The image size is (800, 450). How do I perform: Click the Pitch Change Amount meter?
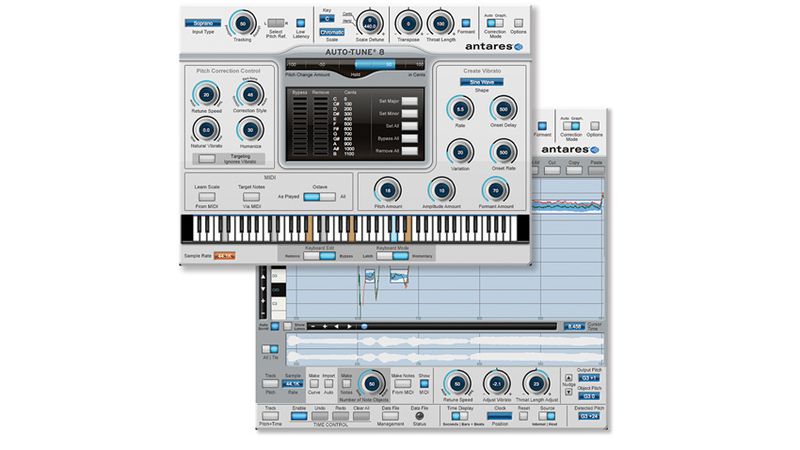point(355,65)
